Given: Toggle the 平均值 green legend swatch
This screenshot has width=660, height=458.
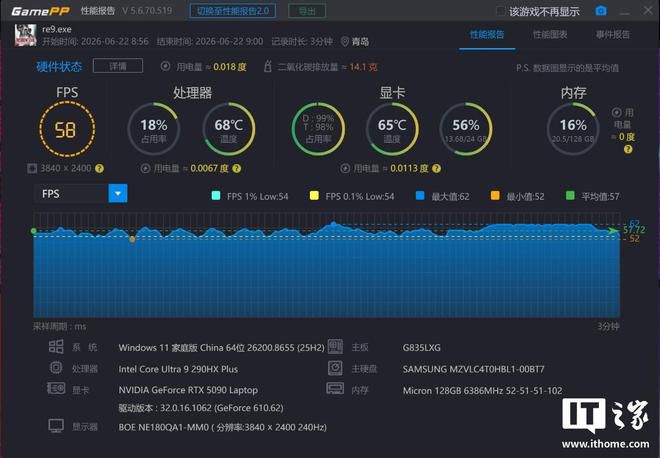Looking at the screenshot, I should [570, 195].
